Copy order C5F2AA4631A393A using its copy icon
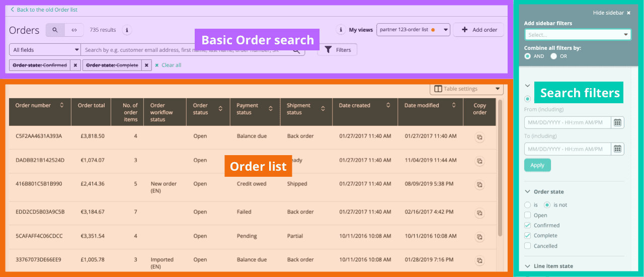 click(479, 137)
